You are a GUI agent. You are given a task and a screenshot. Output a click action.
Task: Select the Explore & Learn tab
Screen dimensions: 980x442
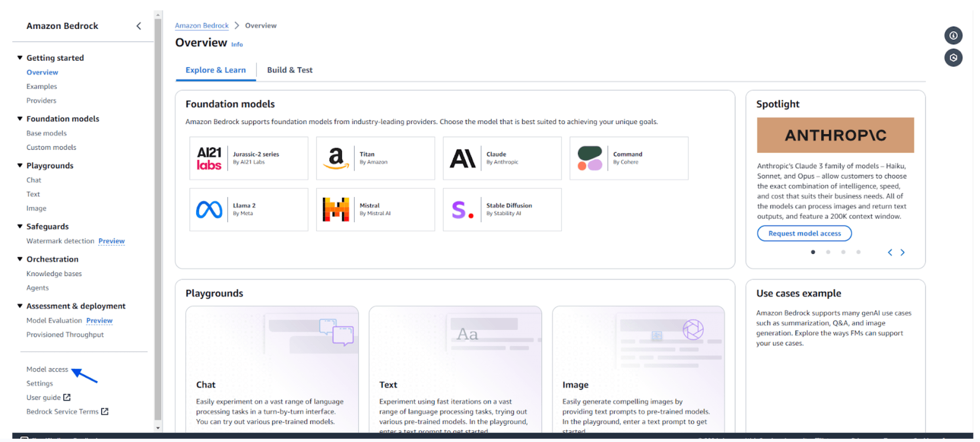216,70
